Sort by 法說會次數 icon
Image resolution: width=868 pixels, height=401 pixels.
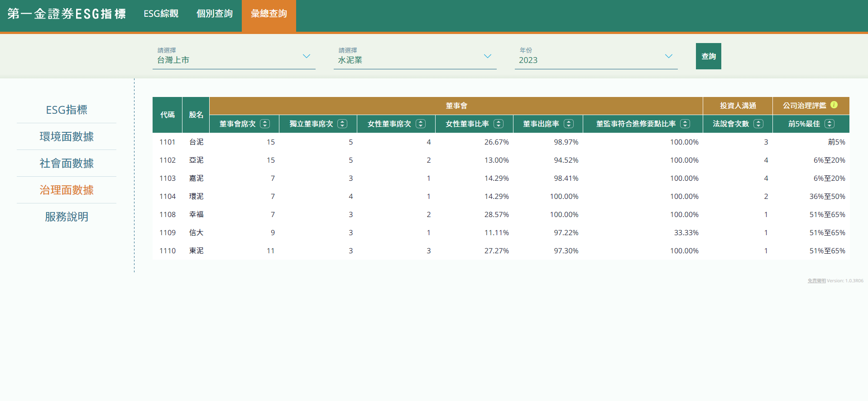[758, 124]
